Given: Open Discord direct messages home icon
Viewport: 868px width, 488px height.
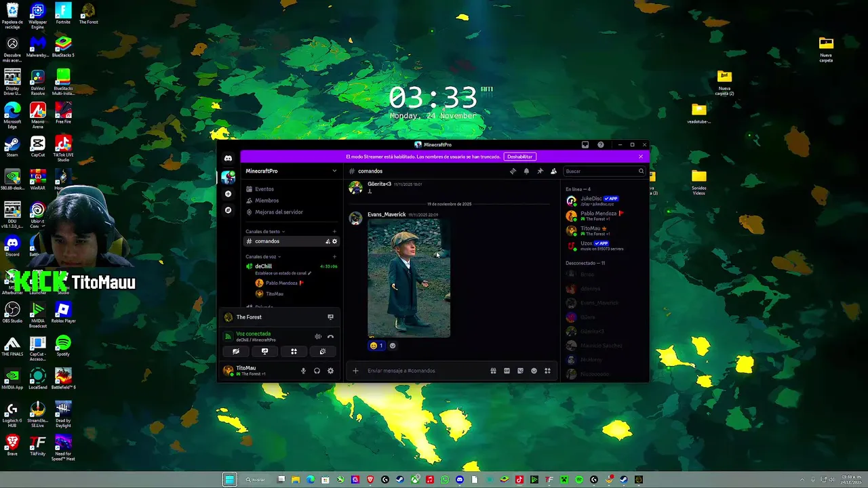Looking at the screenshot, I should (x=229, y=158).
